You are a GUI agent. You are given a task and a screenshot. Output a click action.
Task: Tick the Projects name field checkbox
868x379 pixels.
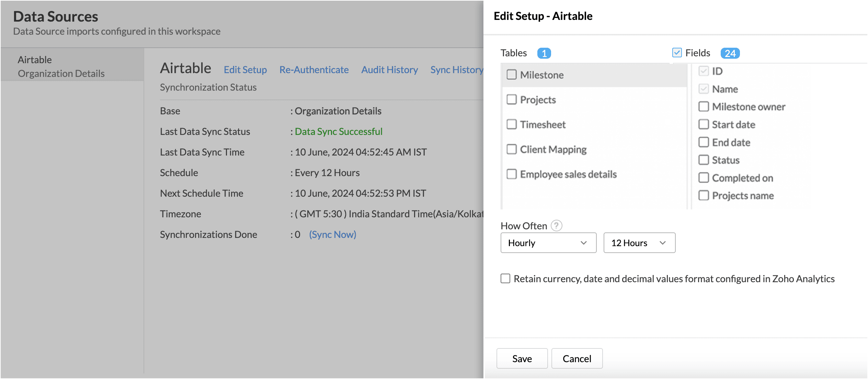(704, 195)
